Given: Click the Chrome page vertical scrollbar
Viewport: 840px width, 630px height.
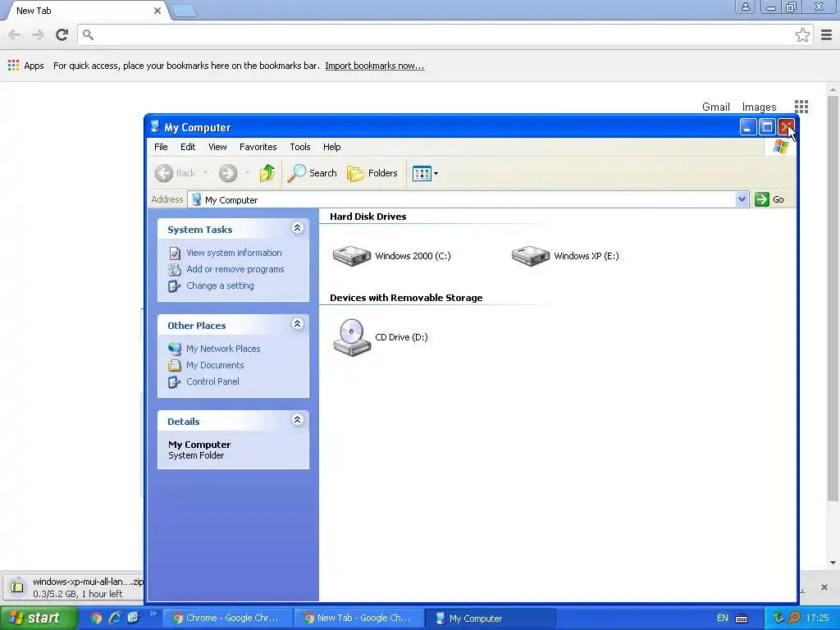Looking at the screenshot, I should click(x=833, y=299).
